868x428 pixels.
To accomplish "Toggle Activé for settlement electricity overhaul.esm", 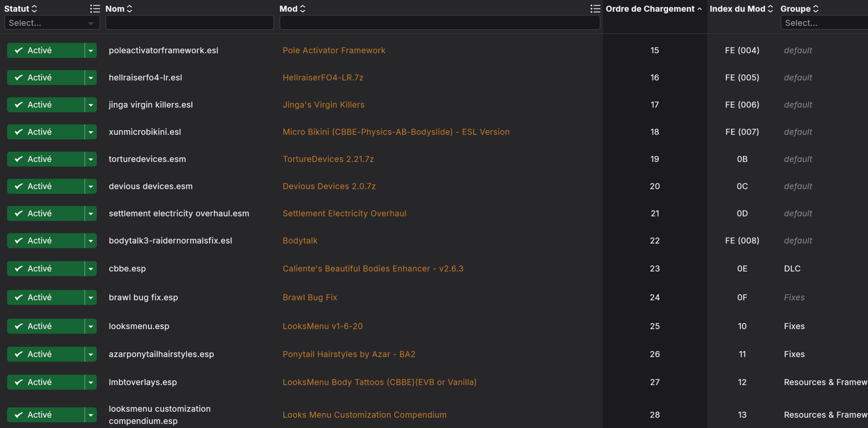I will pyautogui.click(x=46, y=213).
